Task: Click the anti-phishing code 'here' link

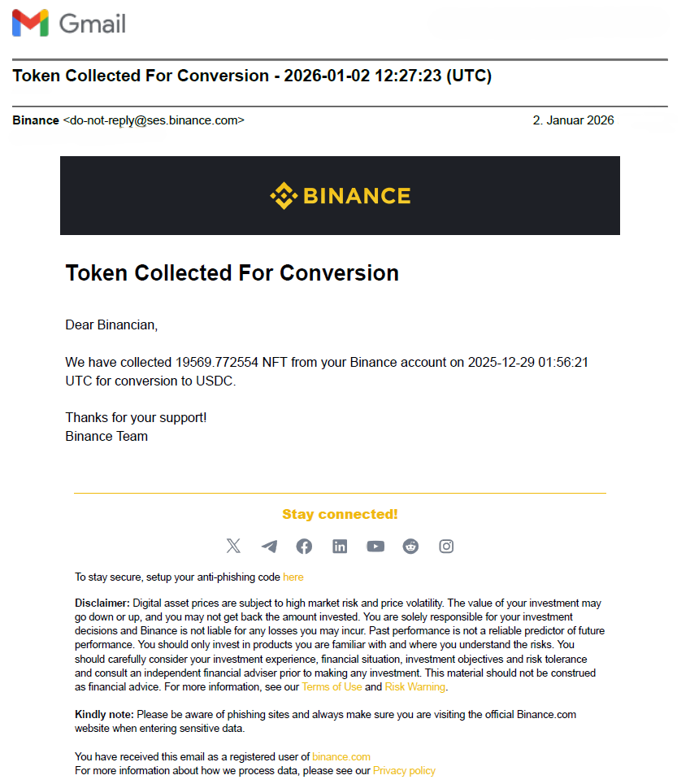Action: tap(293, 577)
